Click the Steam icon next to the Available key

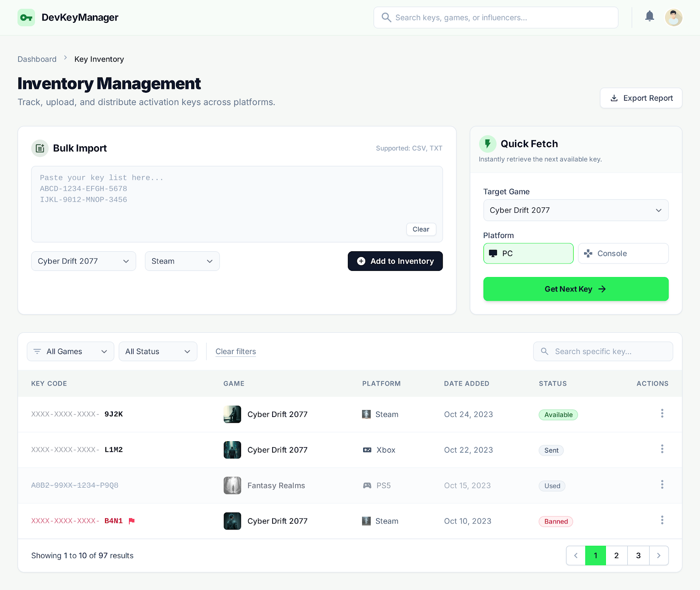366,414
